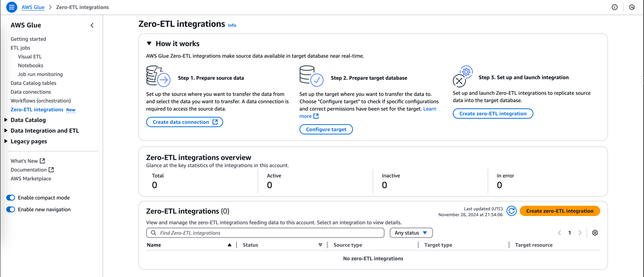Open What's New link
Viewport: 644px width, 277px height.
pyautogui.click(x=24, y=161)
